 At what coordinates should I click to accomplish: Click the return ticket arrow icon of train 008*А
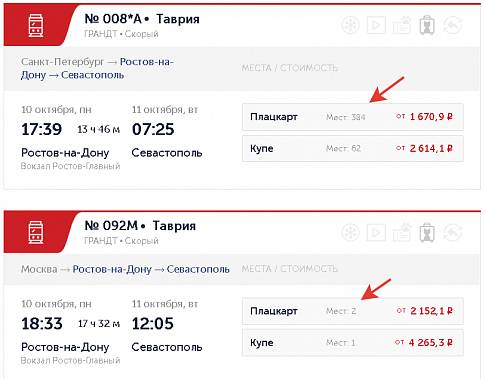453,25
